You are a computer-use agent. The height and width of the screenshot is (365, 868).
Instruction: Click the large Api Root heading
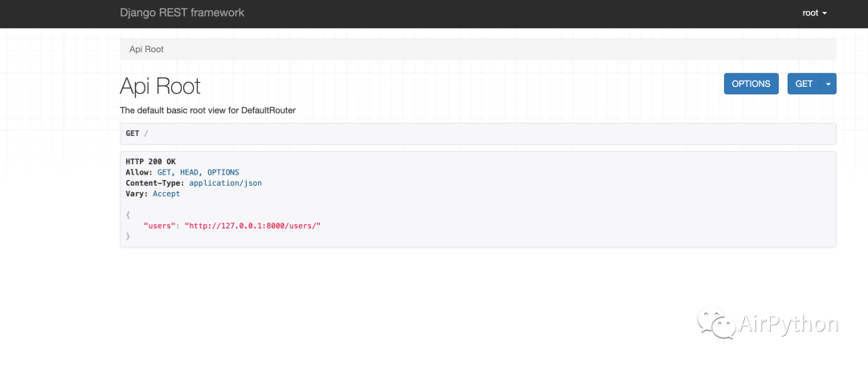click(x=160, y=86)
